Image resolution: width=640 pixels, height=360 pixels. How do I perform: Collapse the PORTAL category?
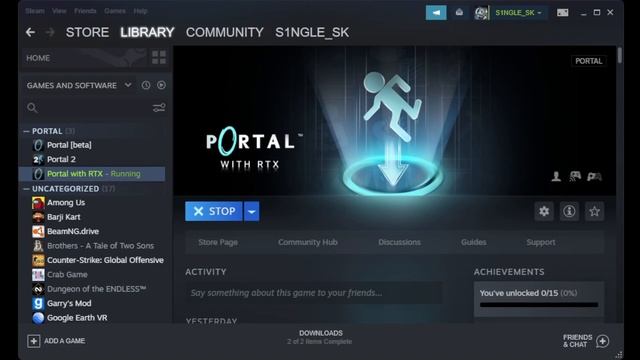tap(27, 131)
